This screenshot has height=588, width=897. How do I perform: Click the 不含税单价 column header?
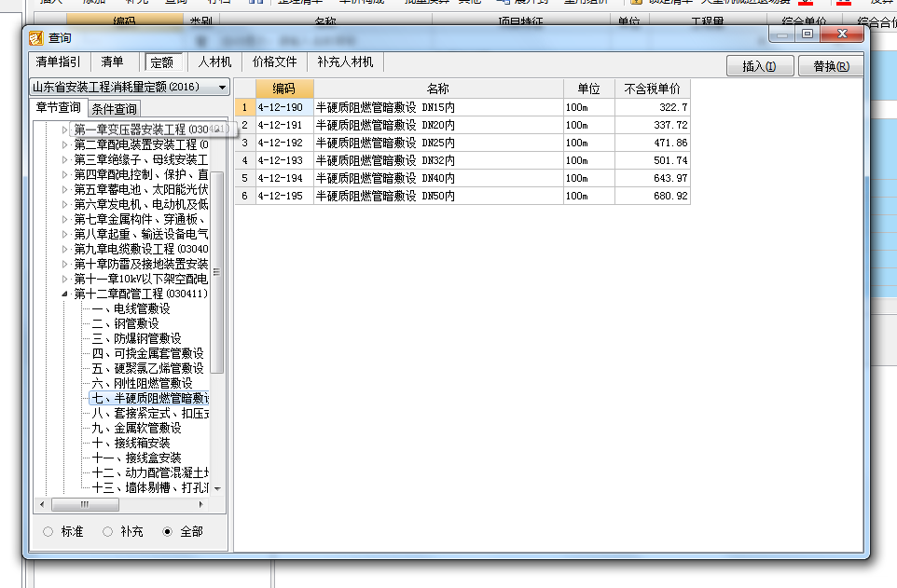(x=652, y=89)
